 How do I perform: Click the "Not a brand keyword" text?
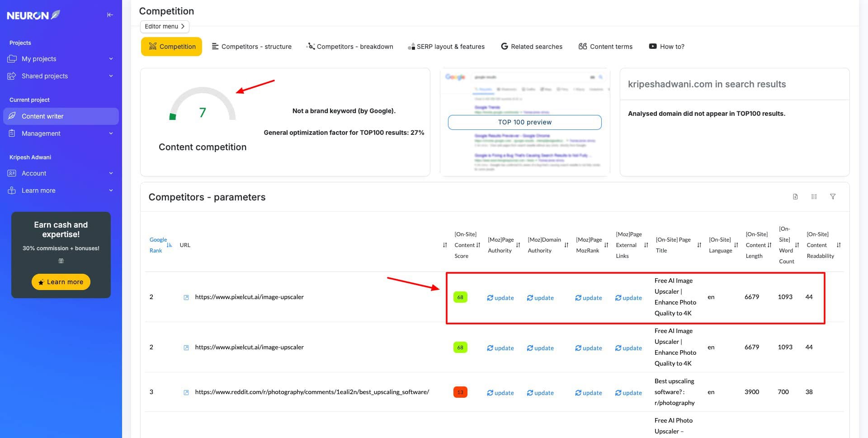[344, 111]
